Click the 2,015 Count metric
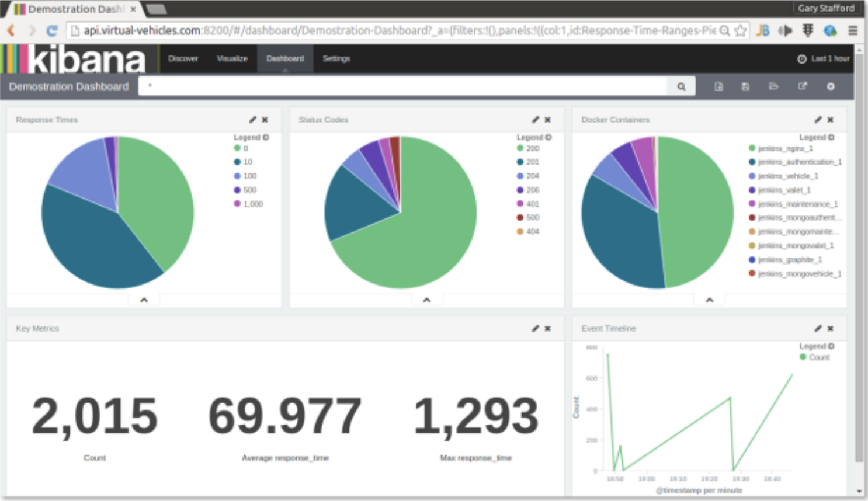 click(95, 416)
